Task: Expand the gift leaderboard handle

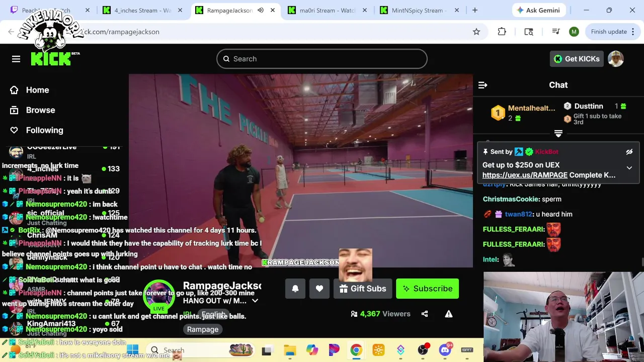Action: [558, 133]
